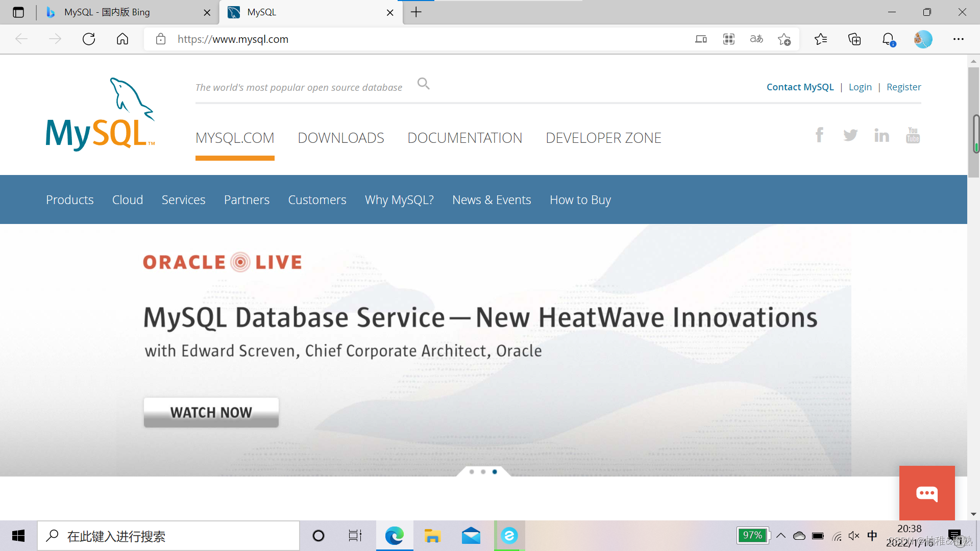The height and width of the screenshot is (551, 980).
Task: Select the MYSQL.COM top navigation tab
Action: pyautogui.click(x=235, y=138)
